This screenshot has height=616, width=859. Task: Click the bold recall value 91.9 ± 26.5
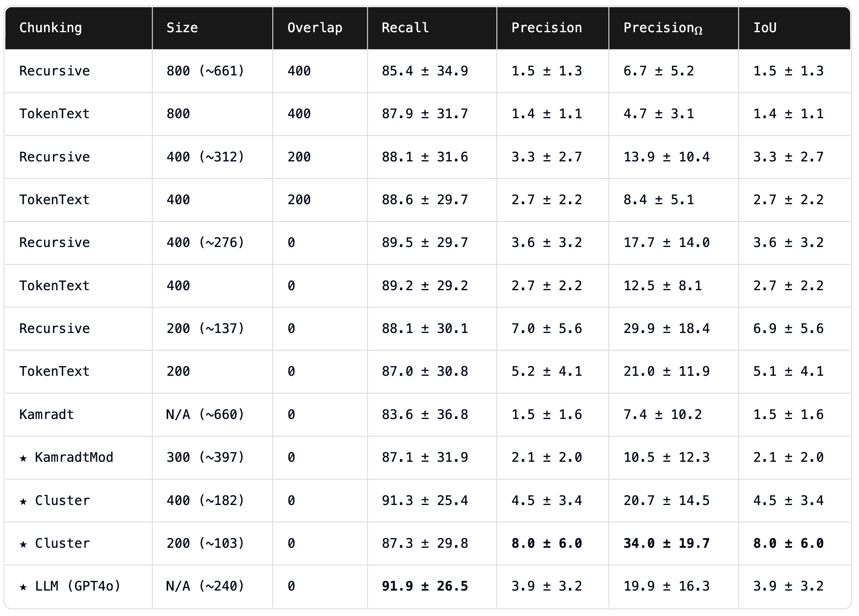[425, 586]
